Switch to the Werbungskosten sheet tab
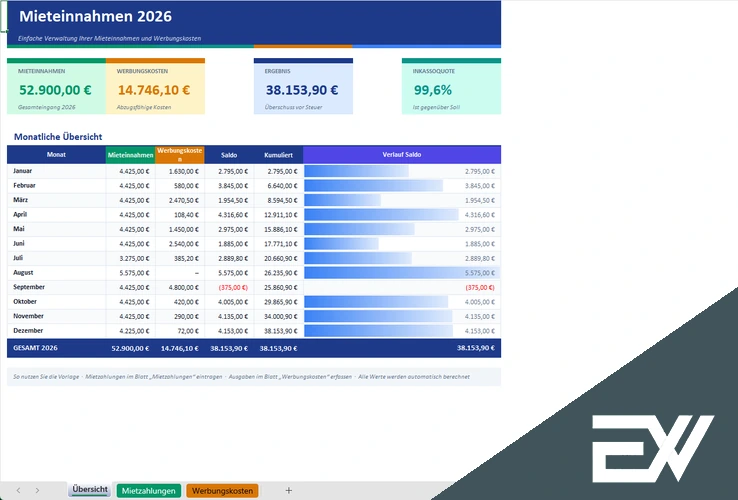The height and width of the screenshot is (500, 738). [x=222, y=491]
